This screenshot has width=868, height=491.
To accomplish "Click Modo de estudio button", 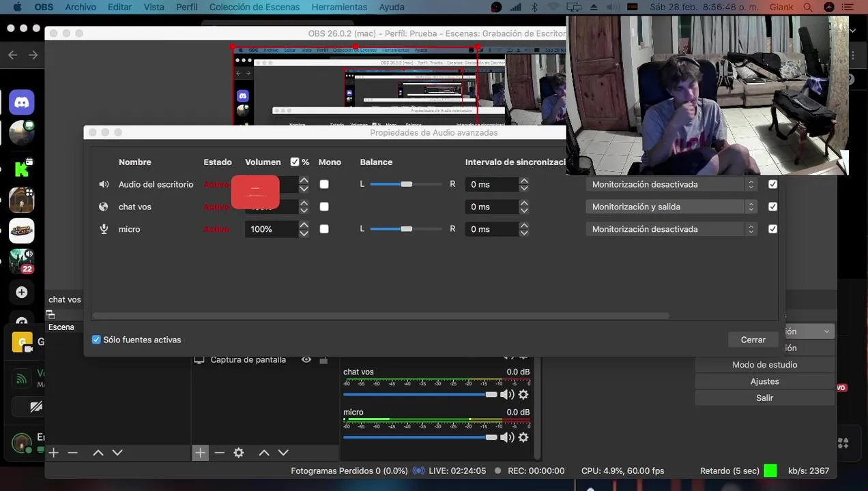I will click(x=764, y=365).
